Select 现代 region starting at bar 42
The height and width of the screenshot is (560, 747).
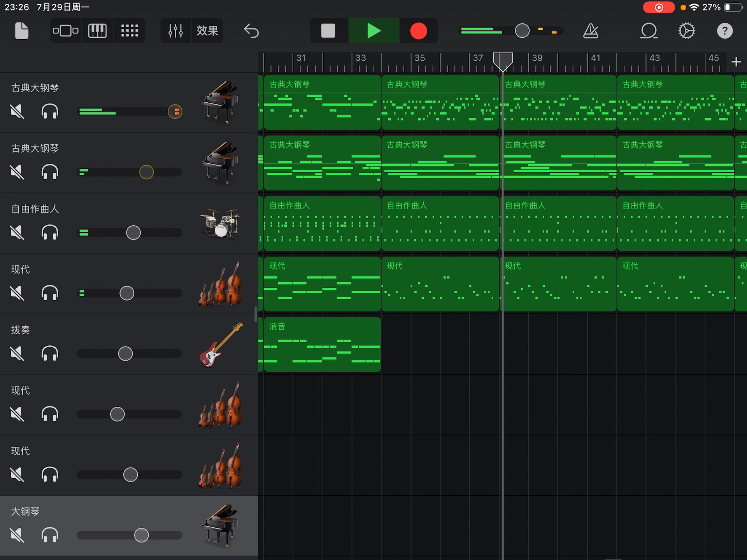(675, 284)
